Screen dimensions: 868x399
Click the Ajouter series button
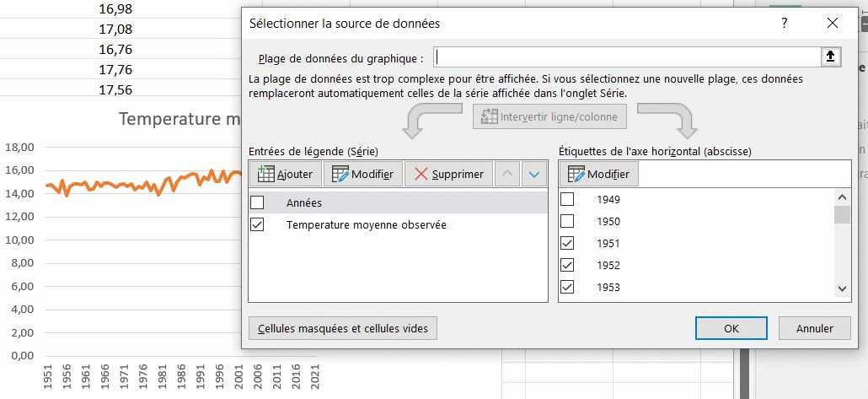pyautogui.click(x=285, y=174)
